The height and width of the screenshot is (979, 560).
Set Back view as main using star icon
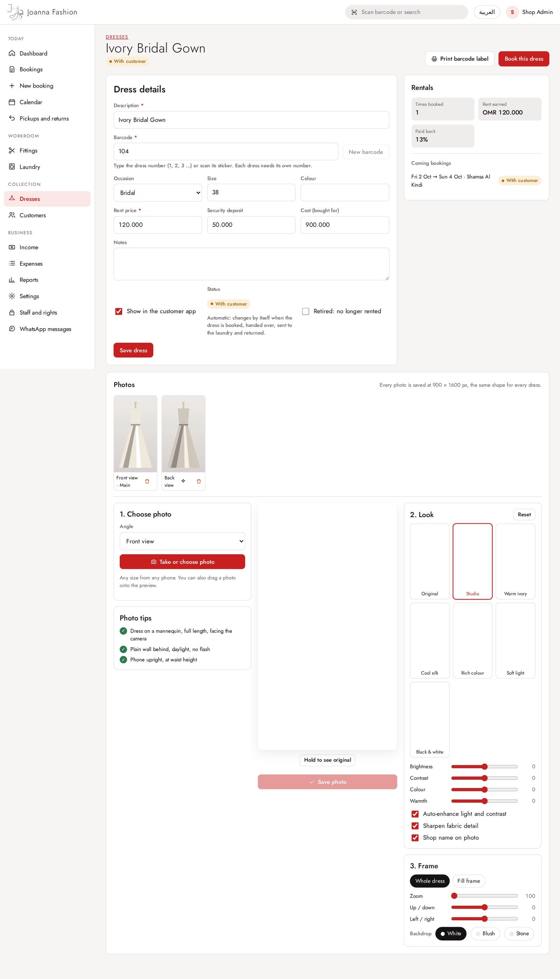click(x=183, y=481)
